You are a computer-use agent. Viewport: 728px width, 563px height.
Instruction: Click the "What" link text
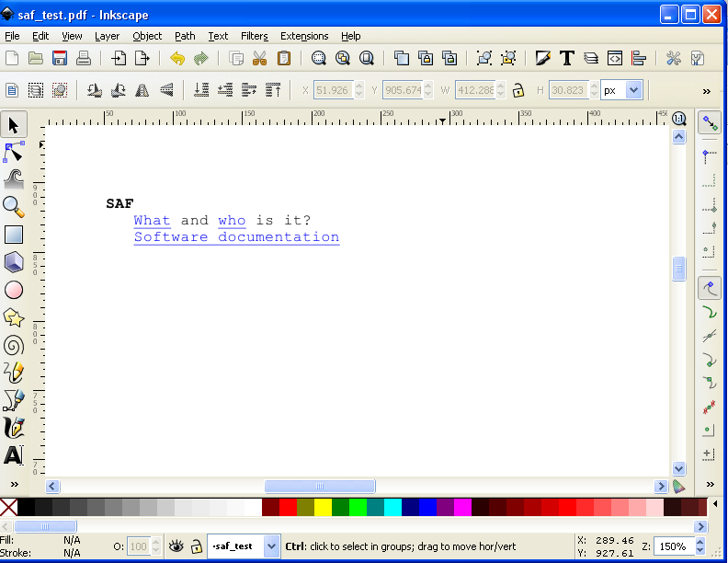(152, 220)
